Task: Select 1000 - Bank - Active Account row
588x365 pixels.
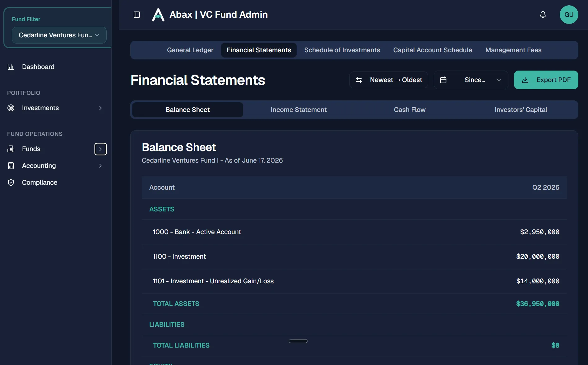Action: tap(354, 232)
